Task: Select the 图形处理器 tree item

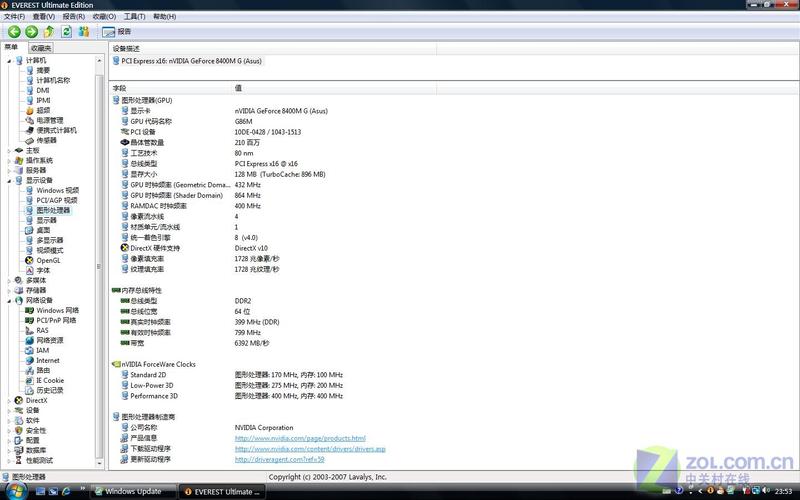Action: click(x=53, y=210)
